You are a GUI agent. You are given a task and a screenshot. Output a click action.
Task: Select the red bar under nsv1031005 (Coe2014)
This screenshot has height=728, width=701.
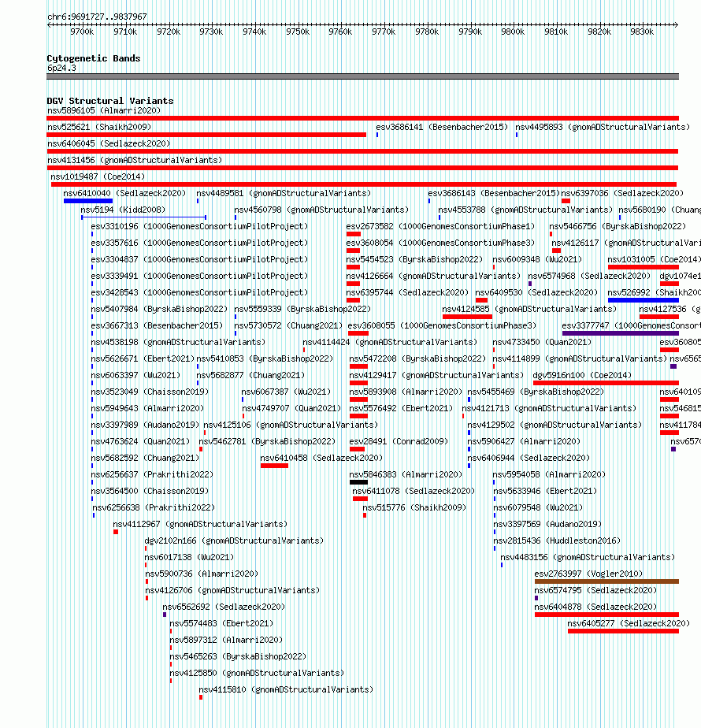644,267
